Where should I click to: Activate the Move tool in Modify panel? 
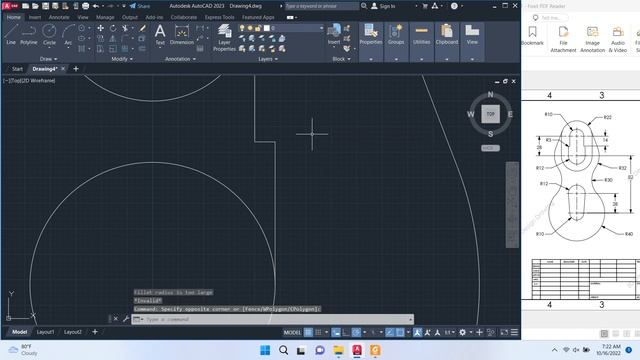(x=100, y=28)
